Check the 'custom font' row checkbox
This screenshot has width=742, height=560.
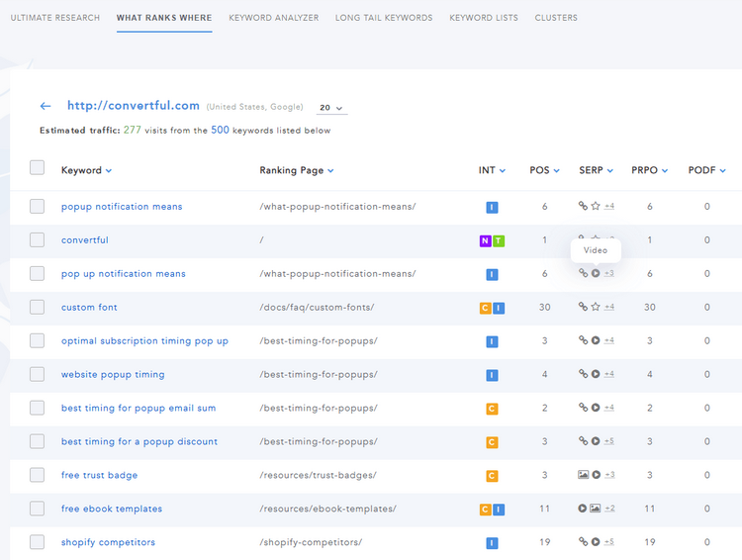[x=37, y=307]
